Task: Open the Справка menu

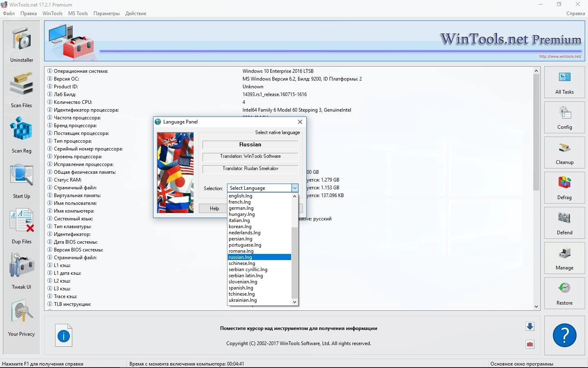Action: (x=576, y=13)
